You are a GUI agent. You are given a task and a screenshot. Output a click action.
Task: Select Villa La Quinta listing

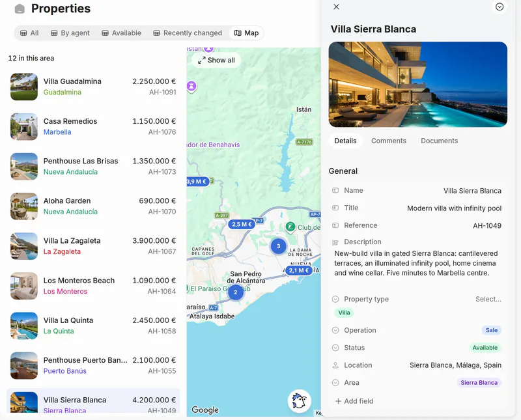point(93,326)
